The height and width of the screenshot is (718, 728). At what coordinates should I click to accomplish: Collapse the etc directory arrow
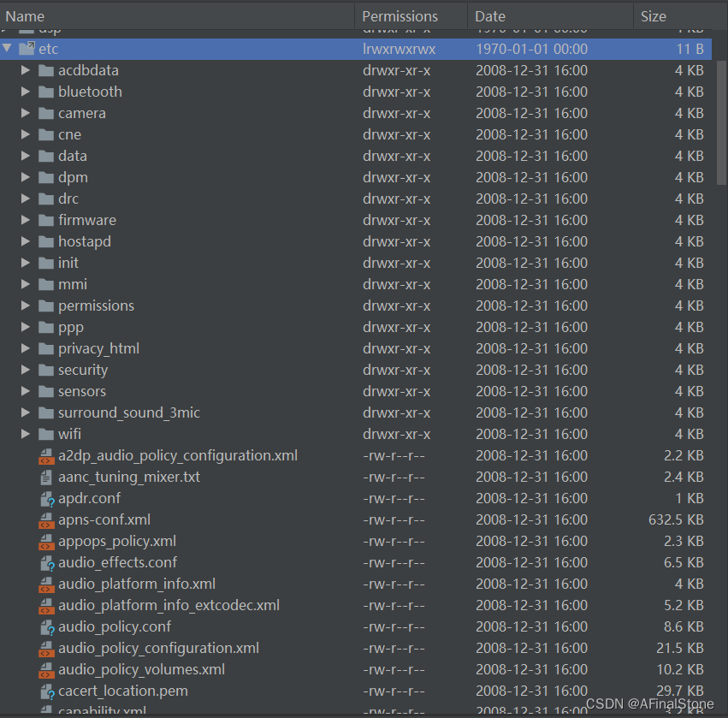point(7,48)
